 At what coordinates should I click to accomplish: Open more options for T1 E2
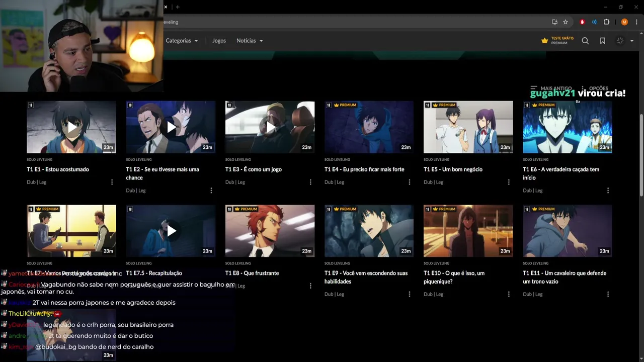pyautogui.click(x=211, y=191)
